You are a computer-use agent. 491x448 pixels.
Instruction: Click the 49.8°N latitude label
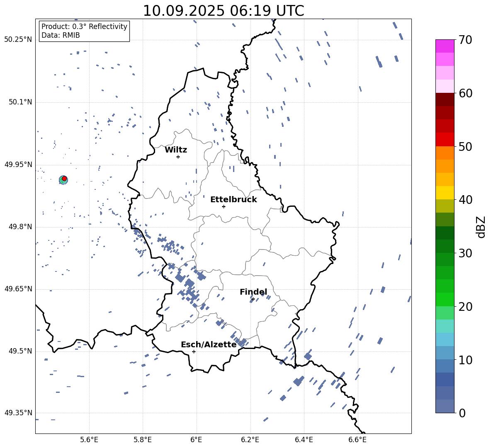pyautogui.click(x=20, y=227)
